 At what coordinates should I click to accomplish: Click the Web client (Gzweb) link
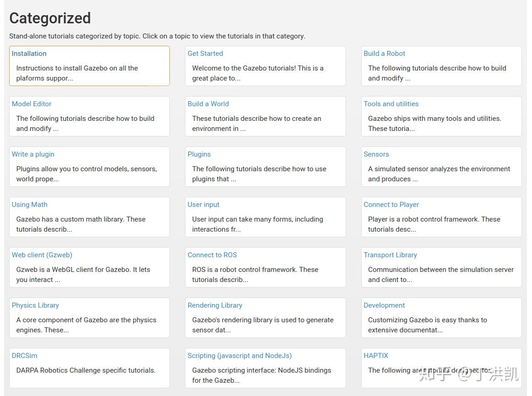point(42,255)
